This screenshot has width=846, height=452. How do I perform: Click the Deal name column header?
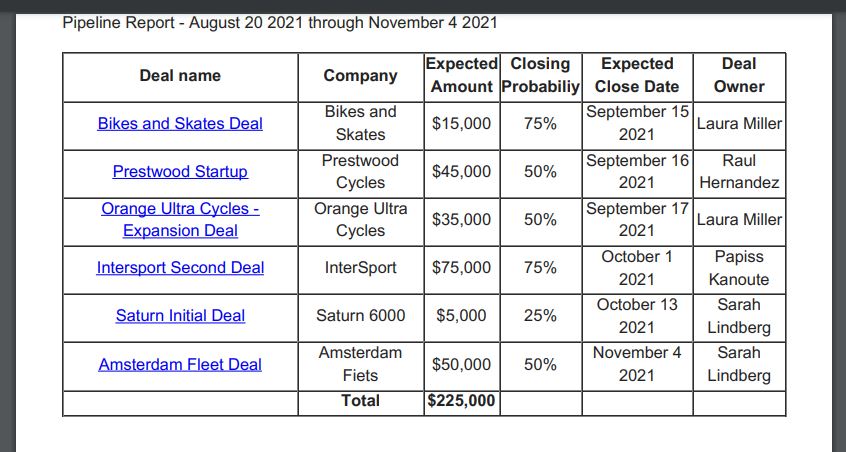(x=180, y=76)
